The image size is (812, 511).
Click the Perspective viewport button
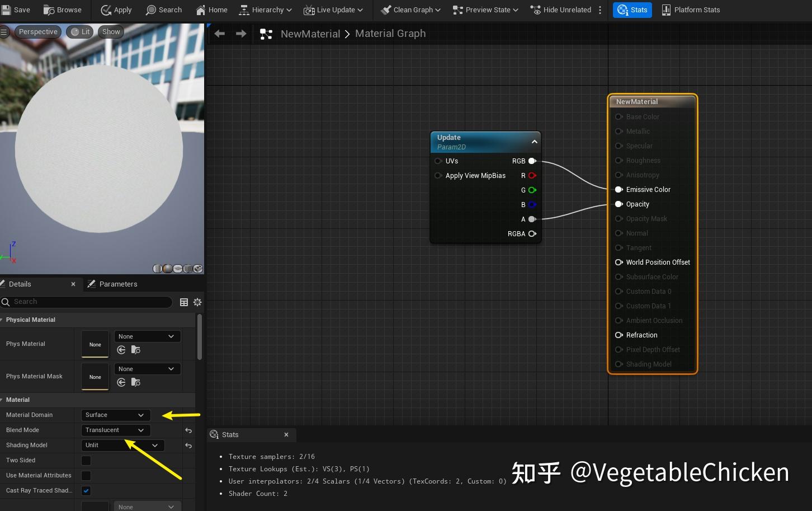(38, 31)
